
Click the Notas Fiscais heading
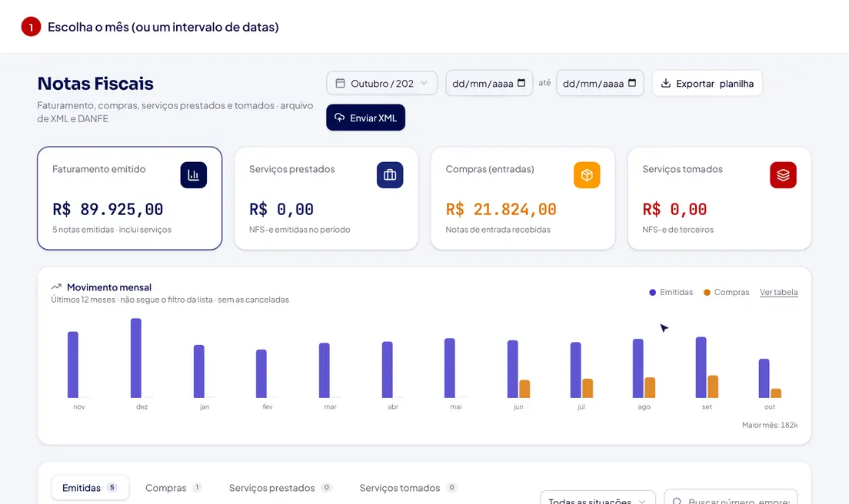(x=95, y=83)
